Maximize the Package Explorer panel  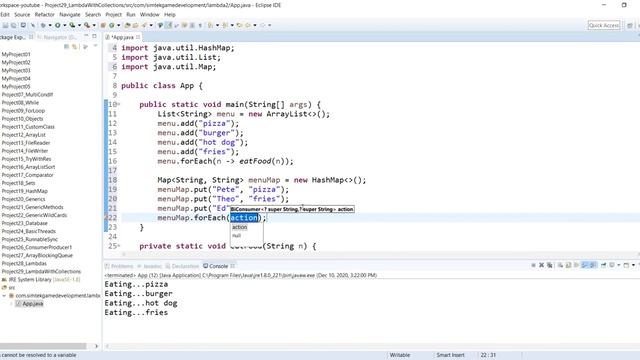[x=95, y=36]
